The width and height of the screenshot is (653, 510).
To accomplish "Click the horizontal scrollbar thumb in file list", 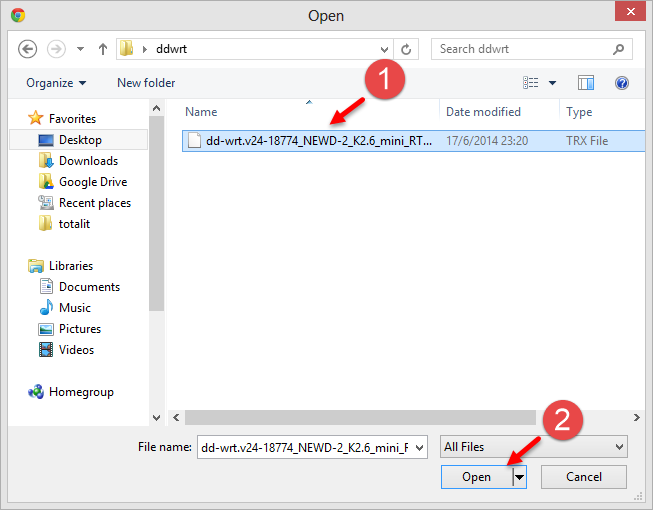I will coord(360,418).
